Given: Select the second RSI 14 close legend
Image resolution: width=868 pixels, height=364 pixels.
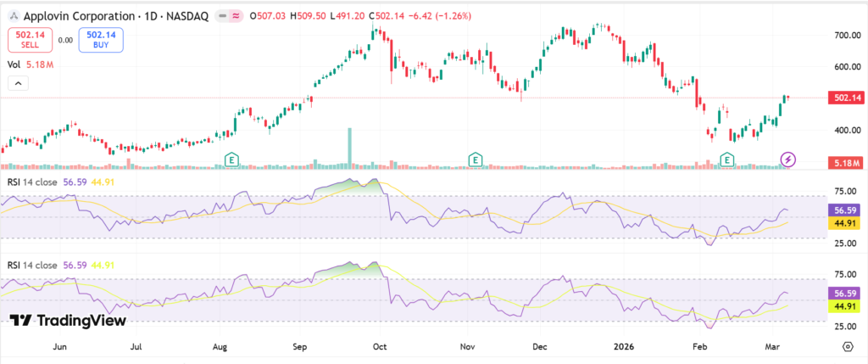Looking at the screenshot, I should (x=36, y=265).
